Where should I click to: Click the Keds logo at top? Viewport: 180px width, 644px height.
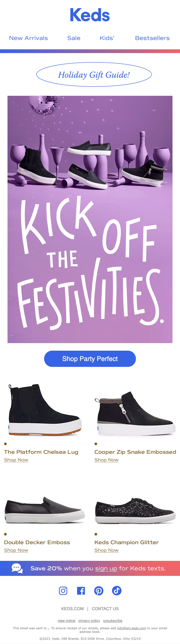pyautogui.click(x=90, y=15)
